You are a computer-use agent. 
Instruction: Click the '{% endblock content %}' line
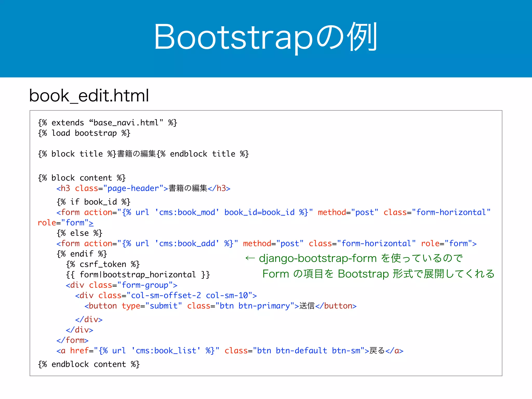(89, 364)
